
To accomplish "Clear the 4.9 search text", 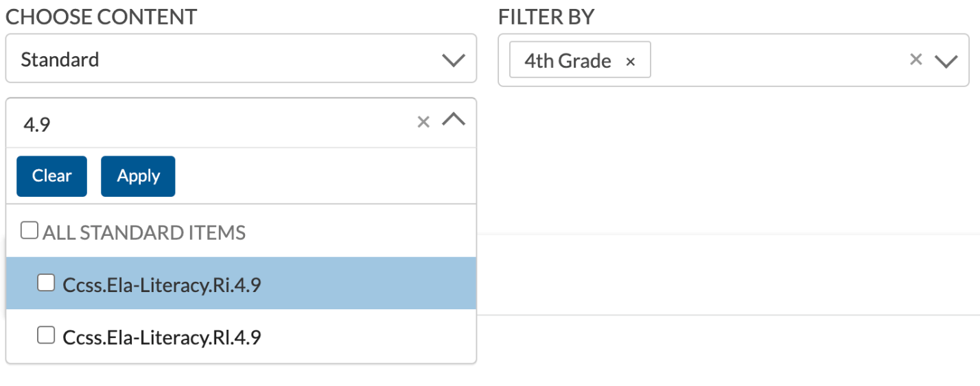I will [423, 122].
